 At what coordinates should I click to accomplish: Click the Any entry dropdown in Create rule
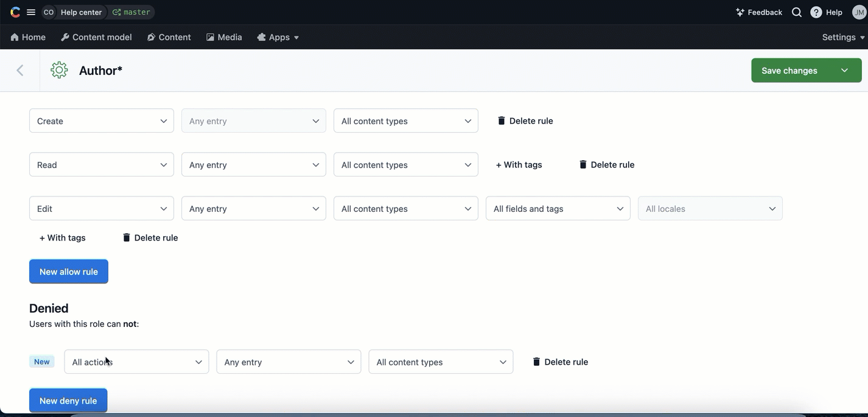[254, 121]
